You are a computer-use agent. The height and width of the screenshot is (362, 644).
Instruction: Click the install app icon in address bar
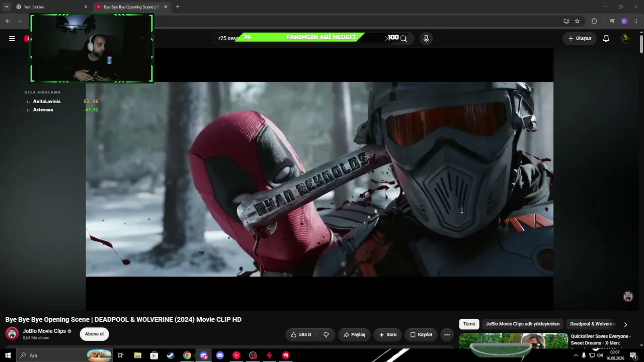(567, 21)
